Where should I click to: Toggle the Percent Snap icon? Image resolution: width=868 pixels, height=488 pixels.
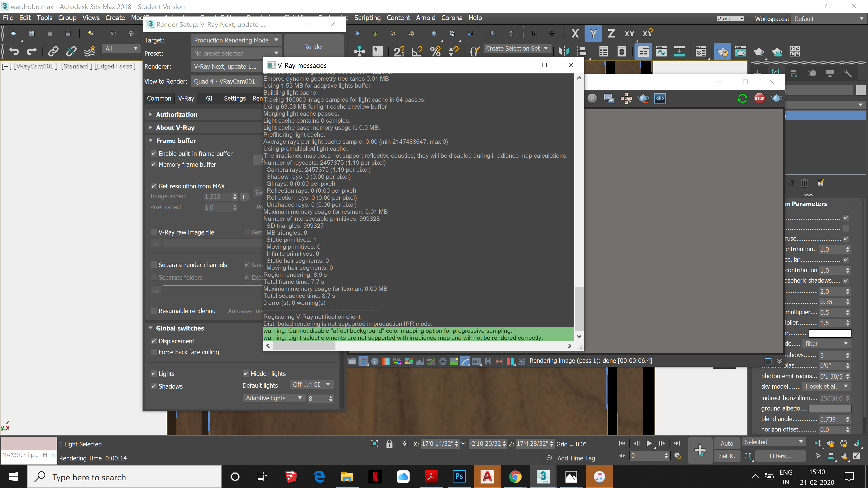point(435,51)
